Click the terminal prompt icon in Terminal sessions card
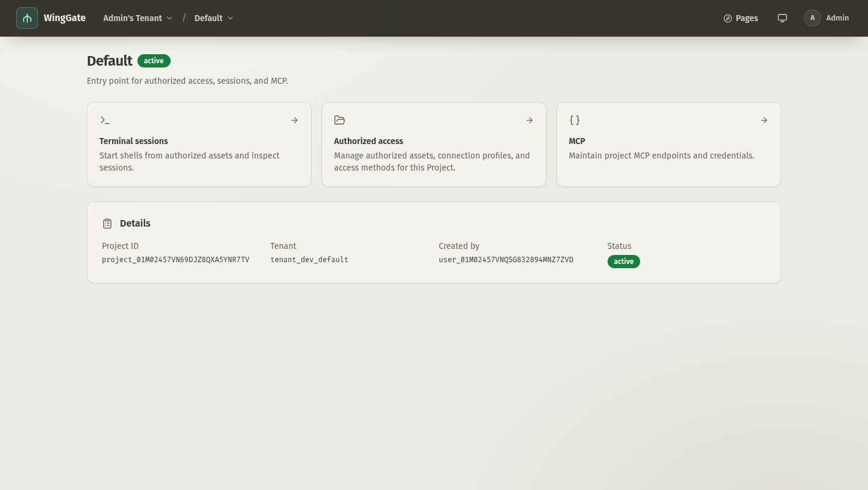 coord(105,121)
